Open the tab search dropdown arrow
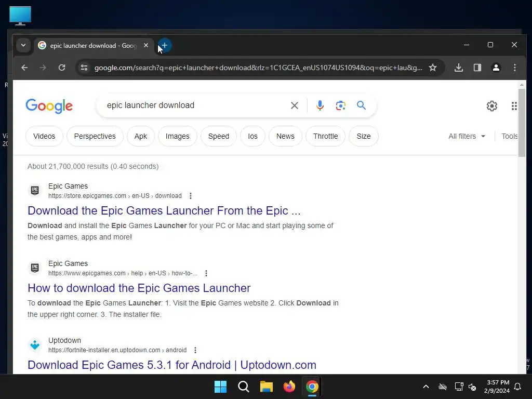 [x=23, y=45]
